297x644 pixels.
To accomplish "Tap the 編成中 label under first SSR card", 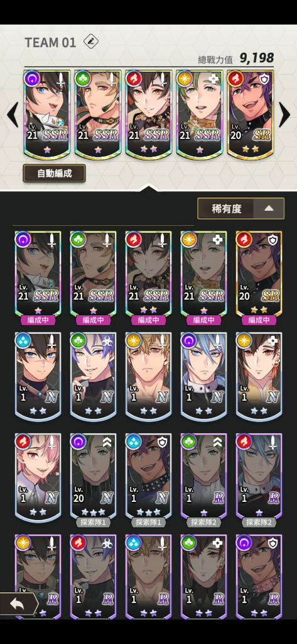I will click(38, 320).
